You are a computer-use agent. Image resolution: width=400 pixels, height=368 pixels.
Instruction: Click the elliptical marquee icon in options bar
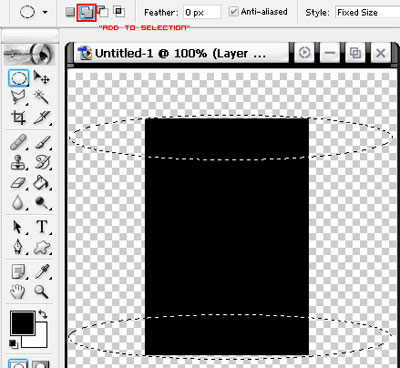tap(27, 12)
